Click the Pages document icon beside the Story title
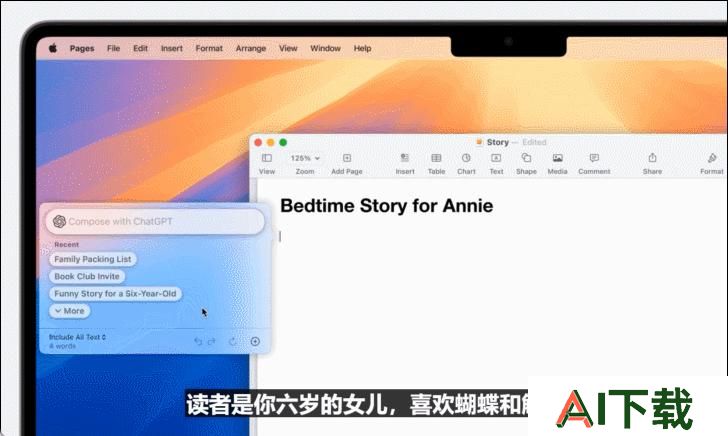 [x=480, y=142]
